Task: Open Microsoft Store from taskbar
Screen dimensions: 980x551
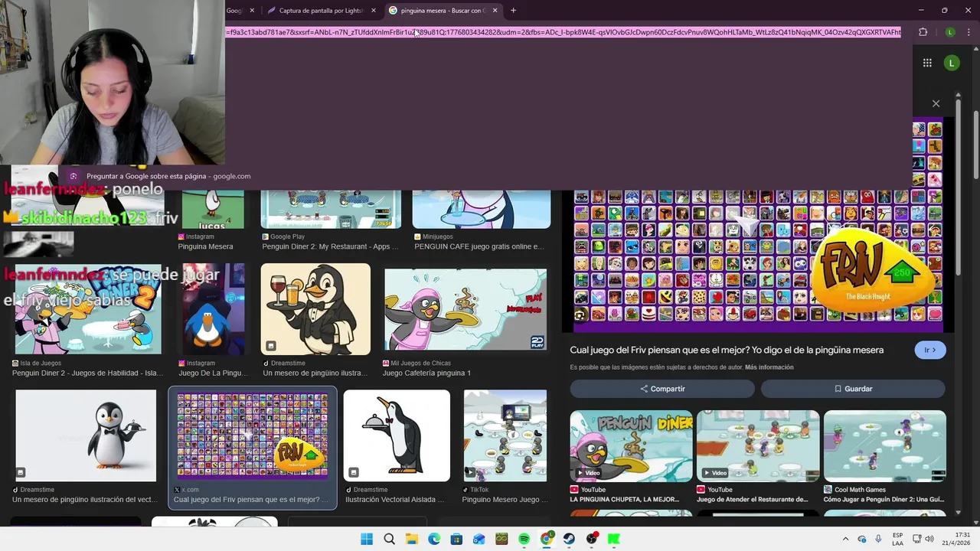Action: click(x=456, y=539)
